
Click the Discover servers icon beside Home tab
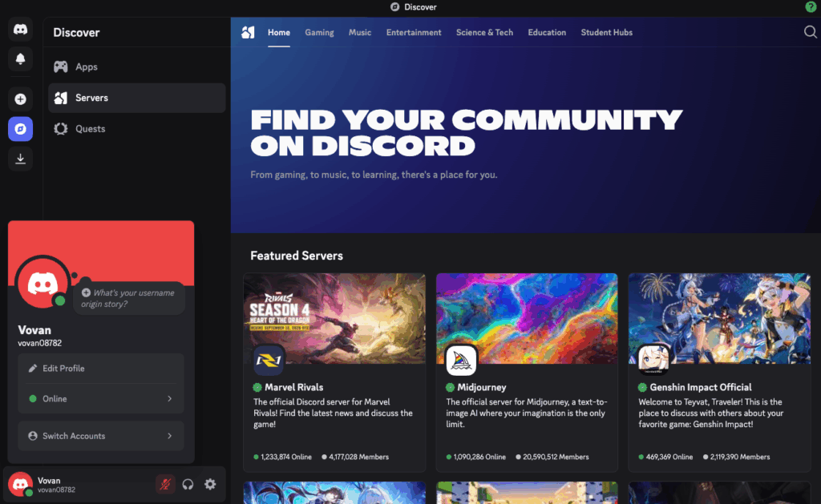coord(249,32)
